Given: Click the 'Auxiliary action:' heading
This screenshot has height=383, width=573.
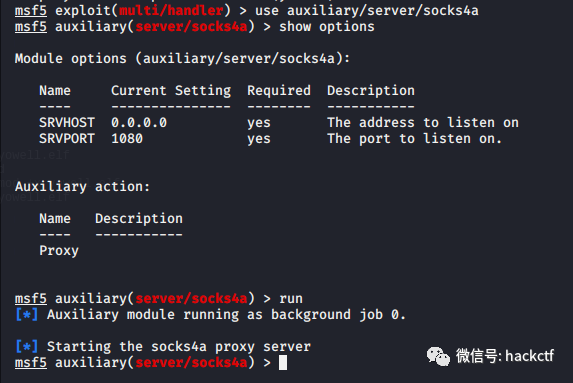Looking at the screenshot, I should (83, 186).
